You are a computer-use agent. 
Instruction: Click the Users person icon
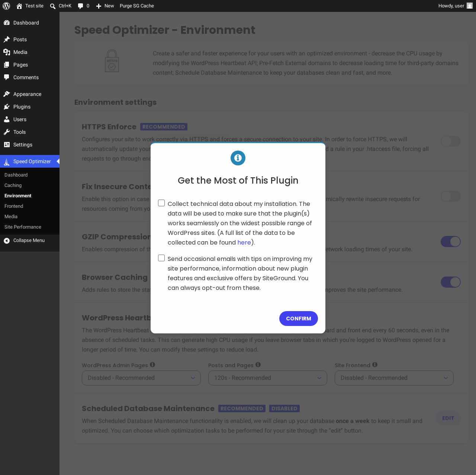coord(7,119)
